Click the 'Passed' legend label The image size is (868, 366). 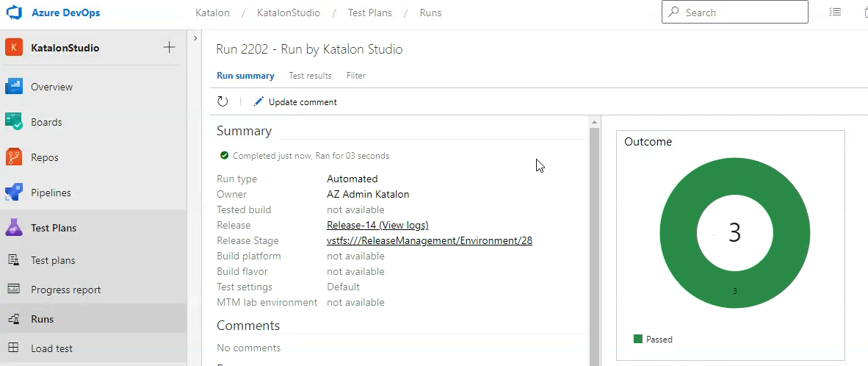pyautogui.click(x=659, y=340)
